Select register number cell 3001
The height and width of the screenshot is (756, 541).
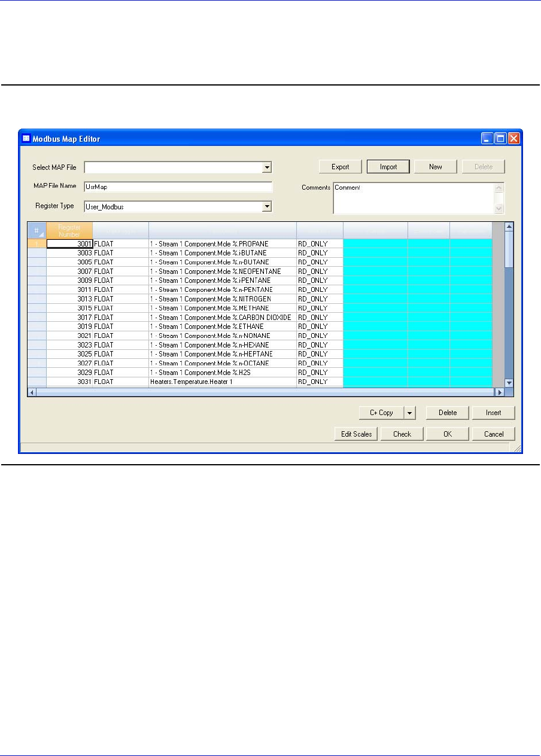(x=69, y=244)
